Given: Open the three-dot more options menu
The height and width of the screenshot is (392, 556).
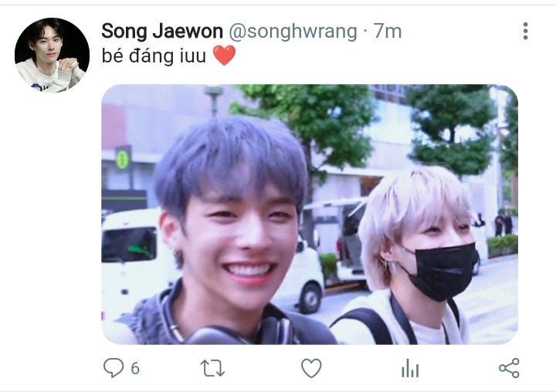Looking at the screenshot, I should point(526,31).
